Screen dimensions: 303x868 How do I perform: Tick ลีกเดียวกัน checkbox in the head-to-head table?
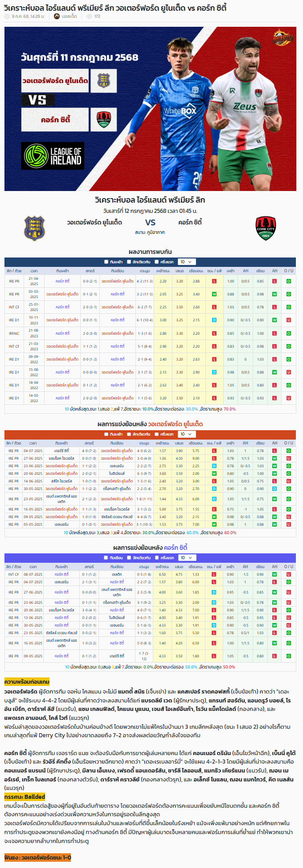tap(129, 262)
